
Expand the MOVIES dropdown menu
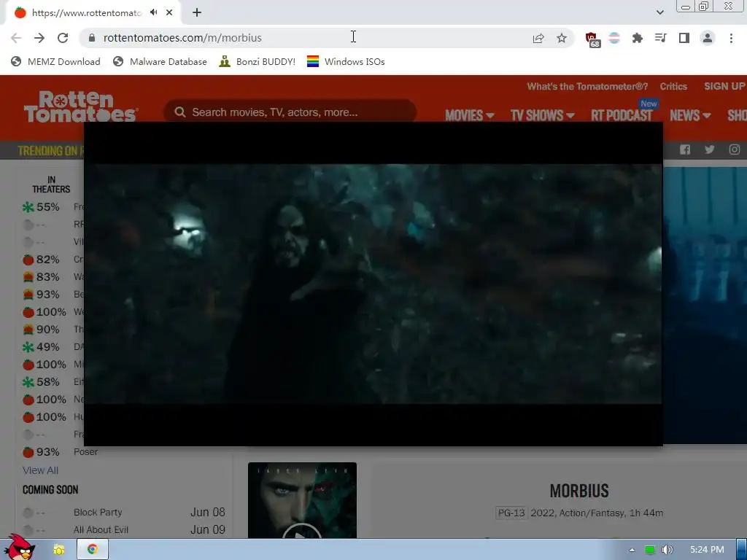[x=469, y=115]
